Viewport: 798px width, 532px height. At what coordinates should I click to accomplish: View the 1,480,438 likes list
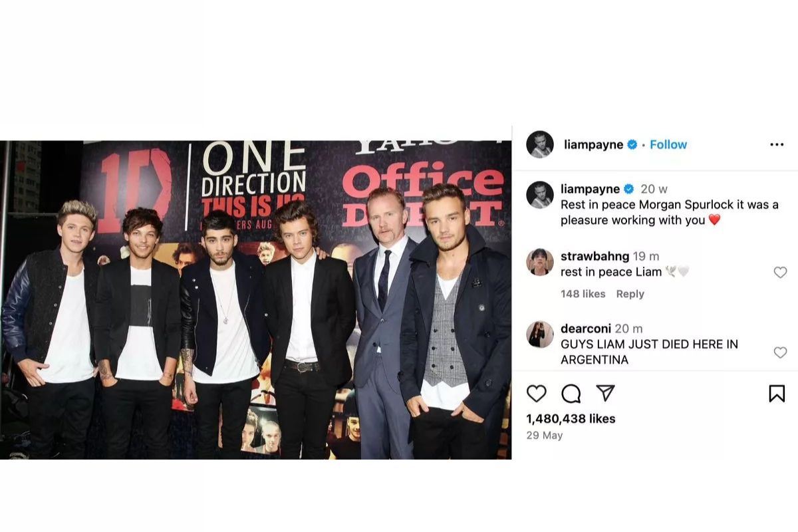[571, 419]
